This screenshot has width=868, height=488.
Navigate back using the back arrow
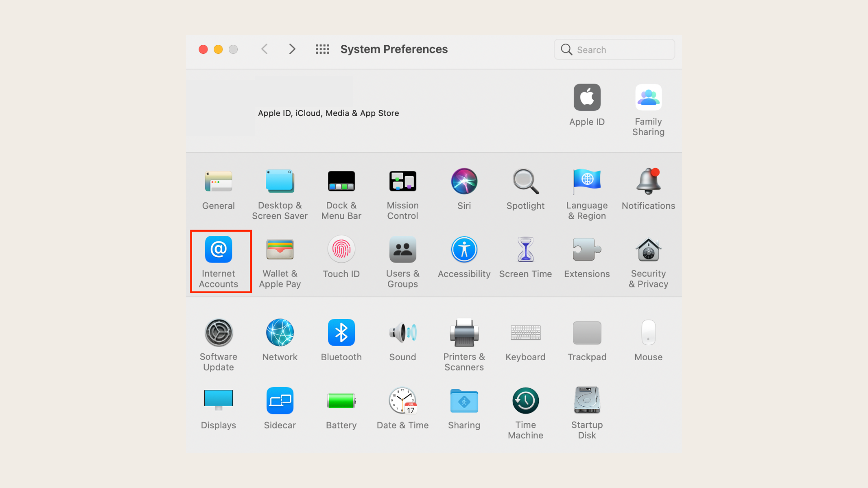(264, 49)
